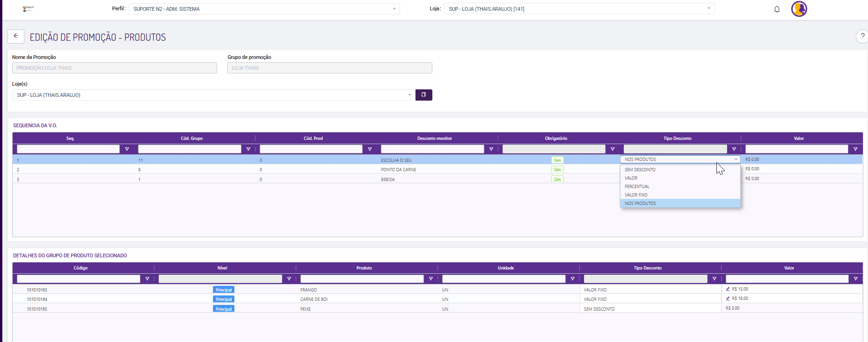Click Cód. Grupo filter input field
Viewport: 868px width, 342px height.
point(190,149)
